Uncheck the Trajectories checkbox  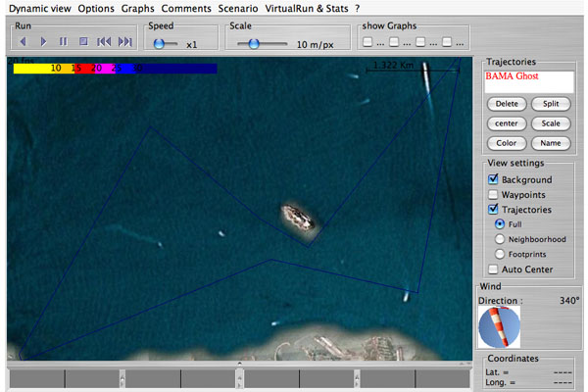tap(493, 209)
